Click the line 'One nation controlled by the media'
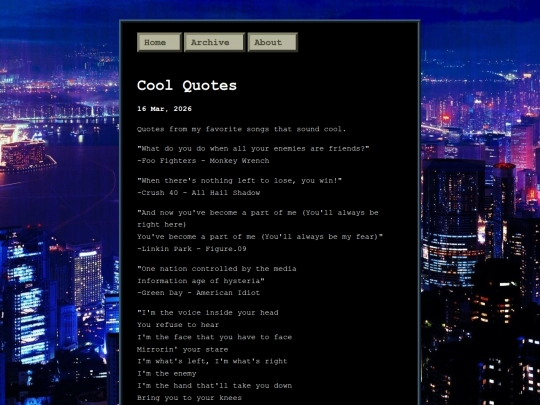The image size is (540, 405). 217,269
